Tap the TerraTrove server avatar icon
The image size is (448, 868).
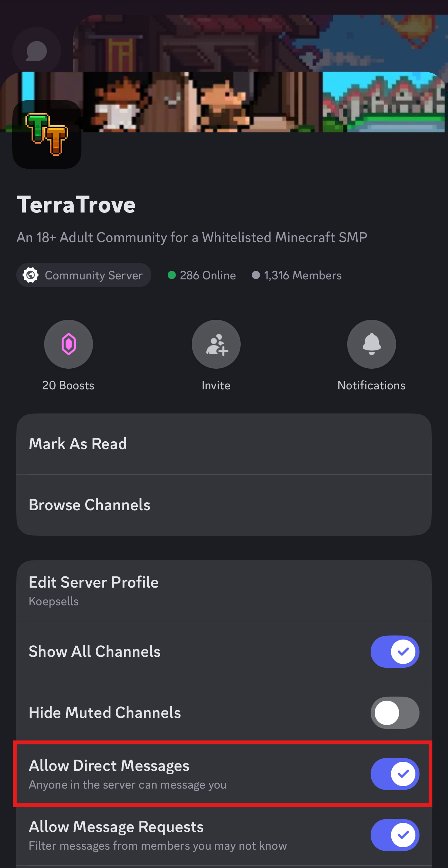pos(47,134)
